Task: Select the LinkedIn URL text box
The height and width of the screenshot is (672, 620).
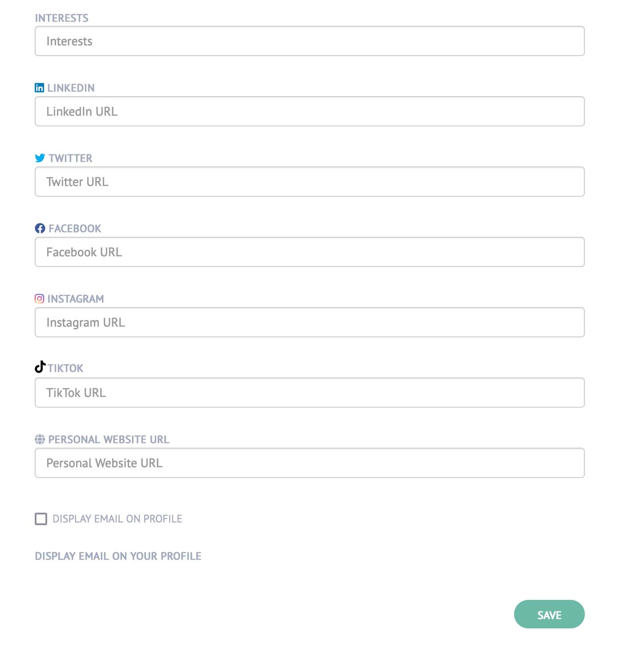Action: [x=310, y=111]
